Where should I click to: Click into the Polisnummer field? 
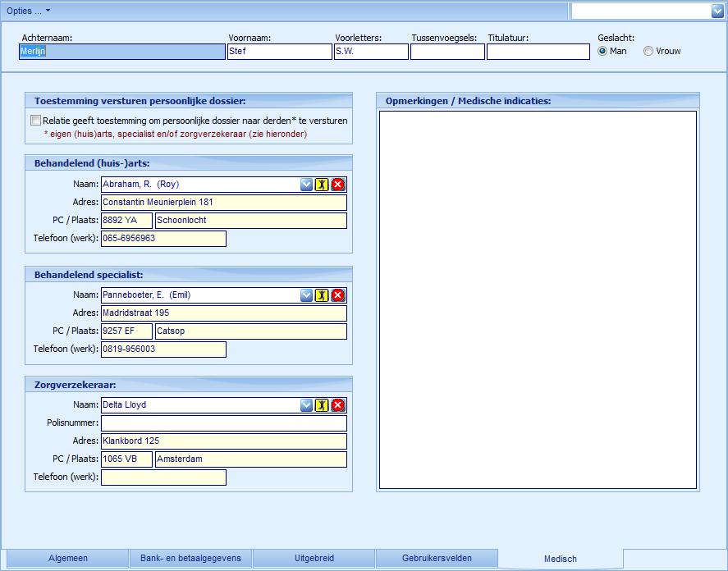(x=223, y=423)
